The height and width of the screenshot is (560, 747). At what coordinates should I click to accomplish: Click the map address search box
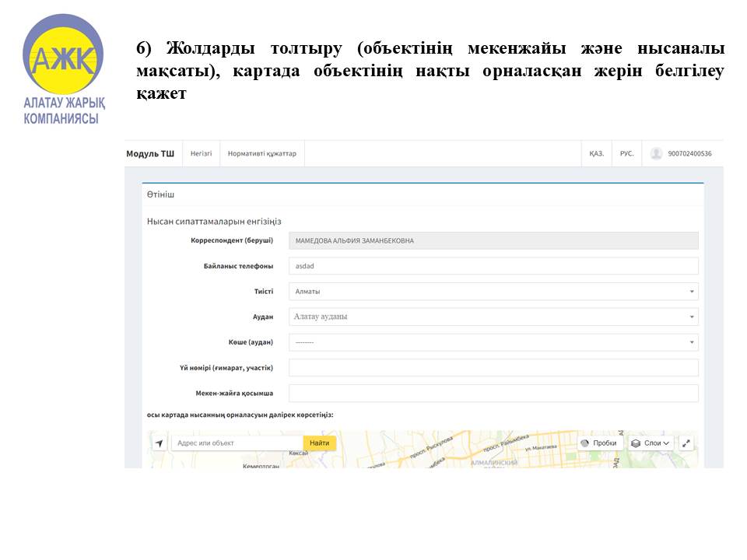coord(237,443)
